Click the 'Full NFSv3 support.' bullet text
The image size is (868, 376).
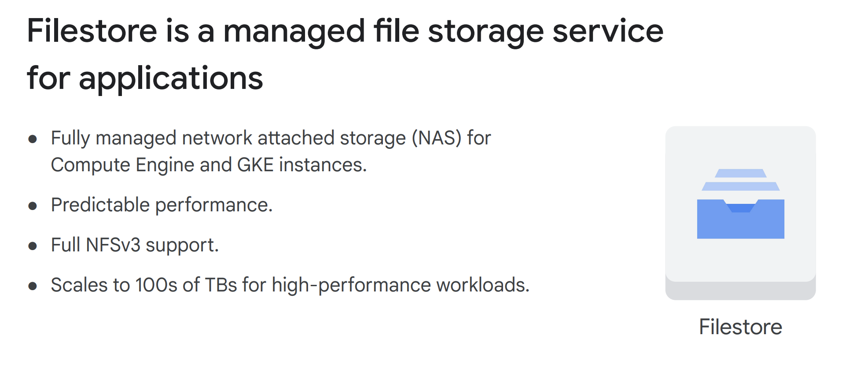pyautogui.click(x=135, y=245)
